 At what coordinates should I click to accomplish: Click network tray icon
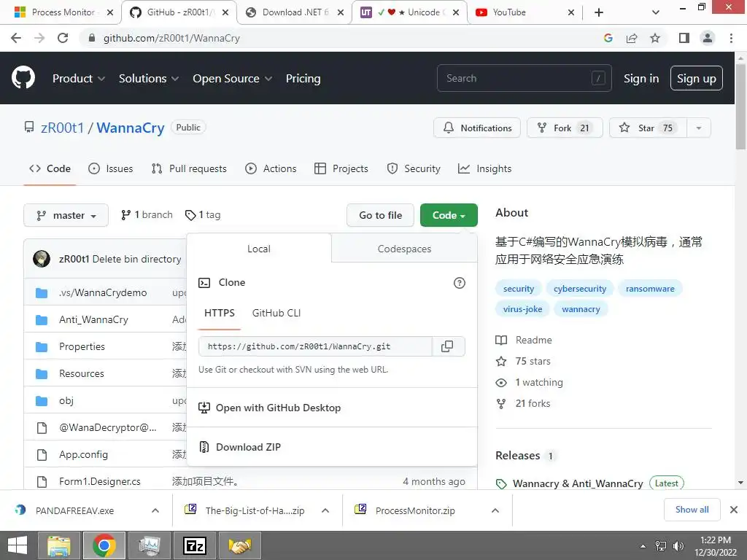pos(661,546)
